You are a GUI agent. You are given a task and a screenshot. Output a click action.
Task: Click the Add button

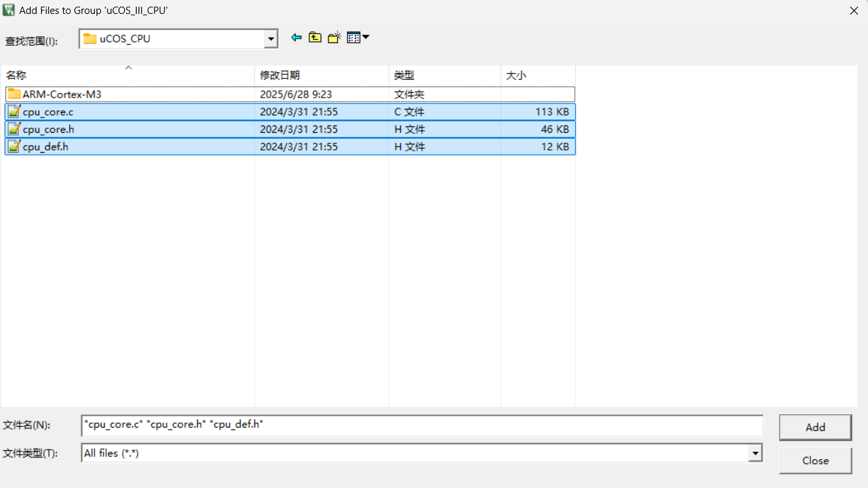pos(815,428)
